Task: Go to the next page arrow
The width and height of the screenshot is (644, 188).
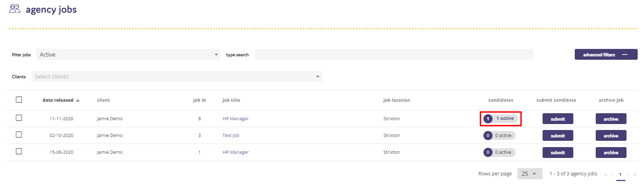Action: (x=628, y=175)
